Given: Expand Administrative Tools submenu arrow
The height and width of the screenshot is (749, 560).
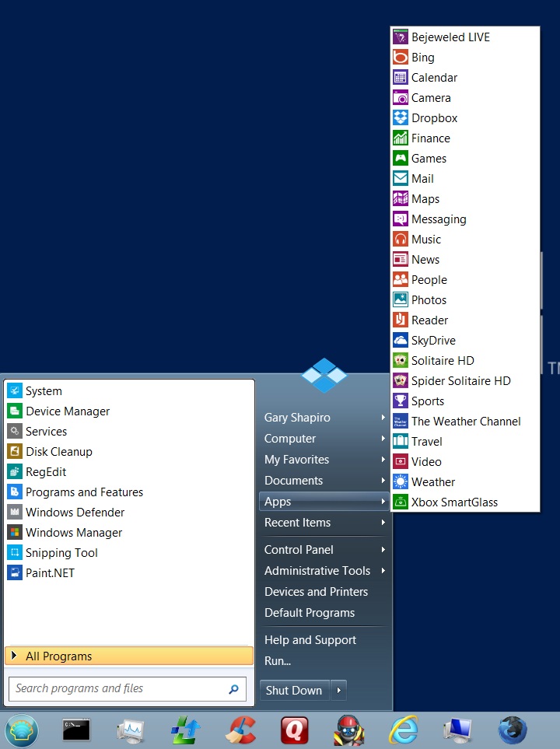Looking at the screenshot, I should point(383,571).
